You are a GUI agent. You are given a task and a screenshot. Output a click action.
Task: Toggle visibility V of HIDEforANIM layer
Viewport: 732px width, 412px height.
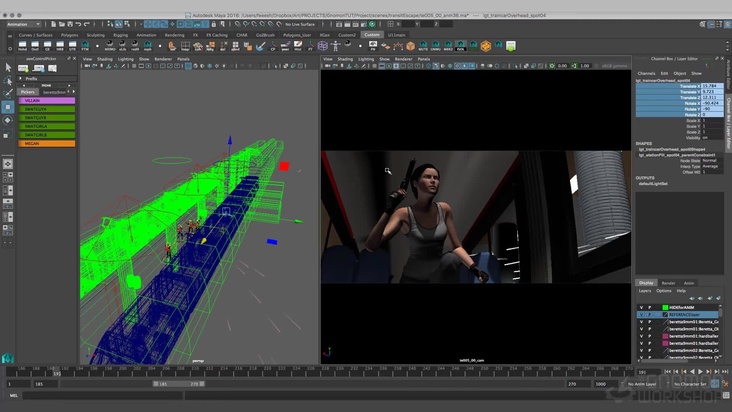[x=641, y=306]
